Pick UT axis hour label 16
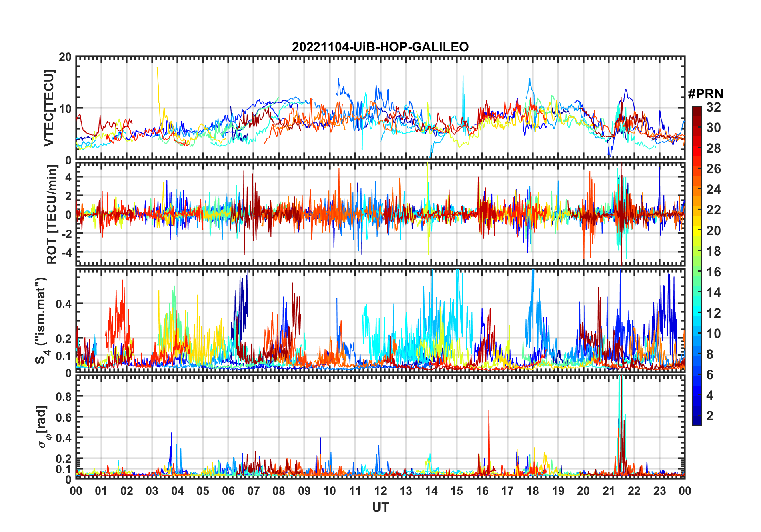Image resolution: width=761 pixels, height=532 pixels. click(x=482, y=491)
